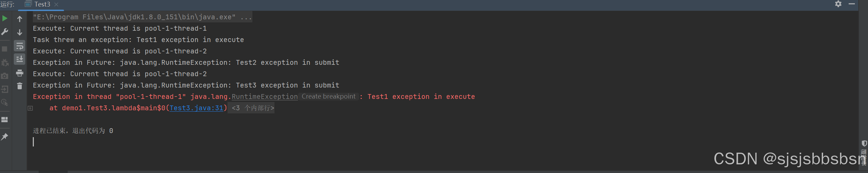Image resolution: width=868 pixels, height=173 pixels.
Task: Rerun Test3 with the green play icon
Action: pyautogui.click(x=5, y=18)
